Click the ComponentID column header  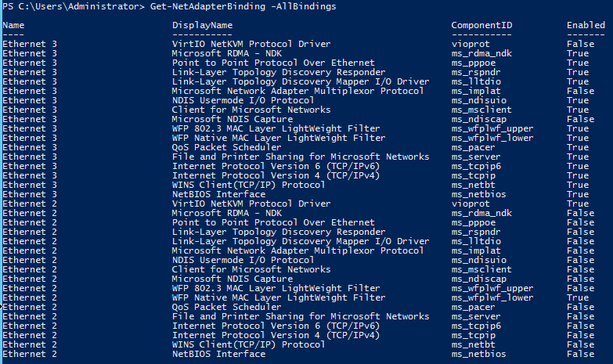(481, 26)
